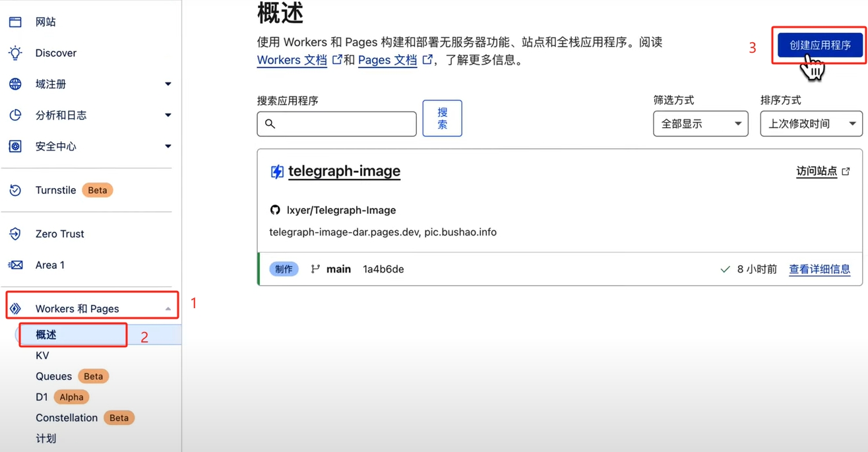868x452 pixels.
Task: Click the Turnstile refresh icon
Action: pyautogui.click(x=15, y=190)
